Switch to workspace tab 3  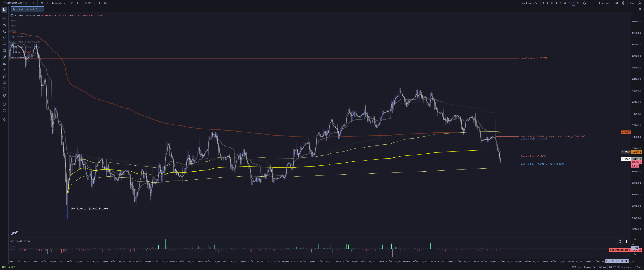552,3
